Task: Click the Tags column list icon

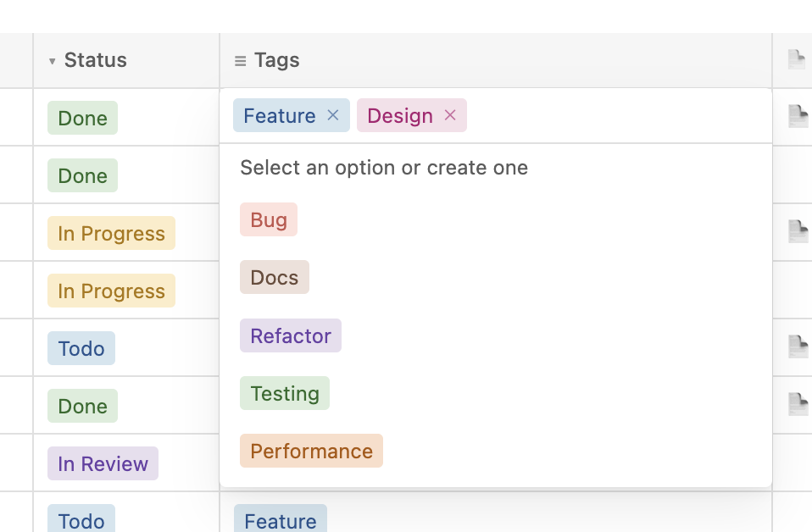Action: (241, 61)
